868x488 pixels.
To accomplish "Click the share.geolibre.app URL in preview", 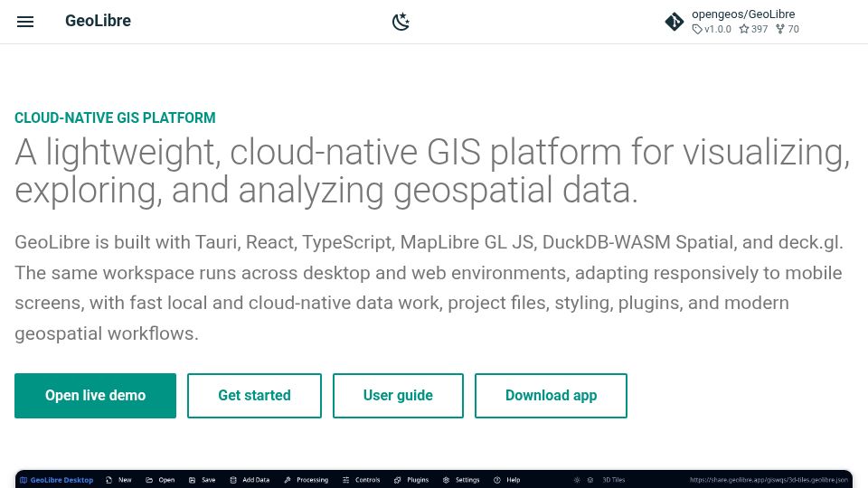I will tap(769, 480).
